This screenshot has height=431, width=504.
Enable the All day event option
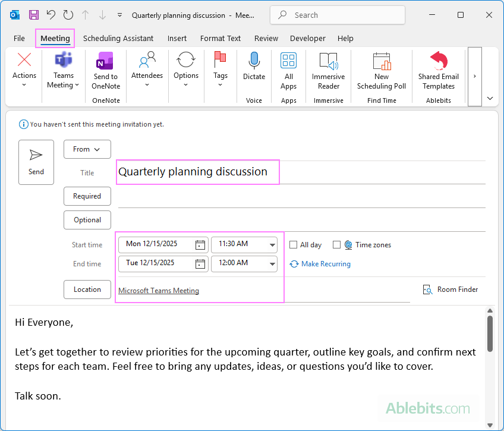(294, 244)
